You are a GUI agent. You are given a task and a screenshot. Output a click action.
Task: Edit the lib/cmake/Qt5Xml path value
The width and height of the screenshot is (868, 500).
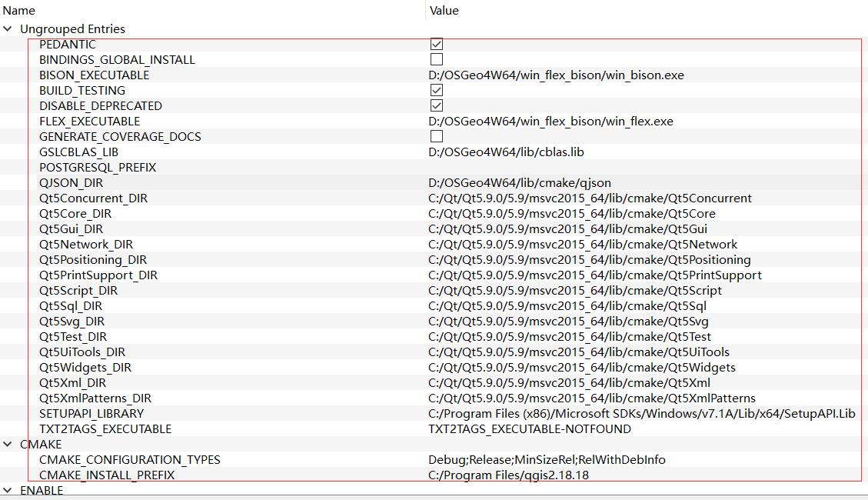pyautogui.click(x=569, y=382)
